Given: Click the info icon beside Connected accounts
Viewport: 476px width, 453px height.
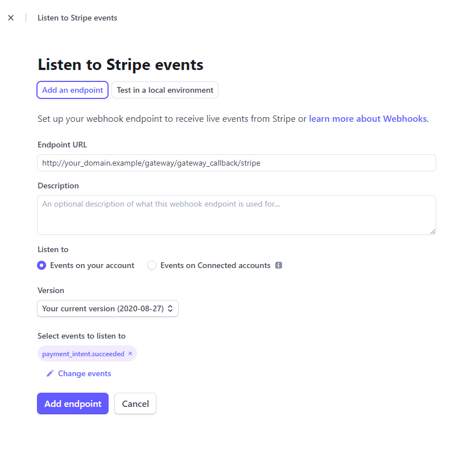Looking at the screenshot, I should (x=279, y=265).
